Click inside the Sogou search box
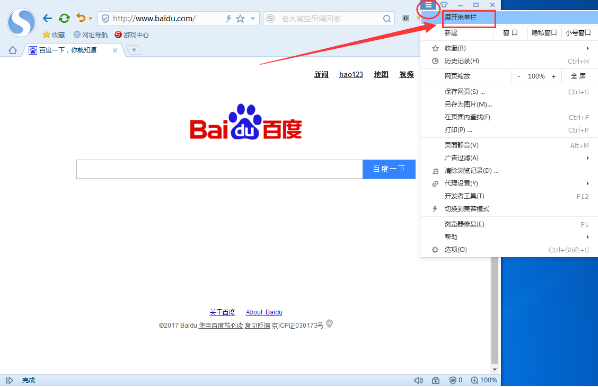 328,18
